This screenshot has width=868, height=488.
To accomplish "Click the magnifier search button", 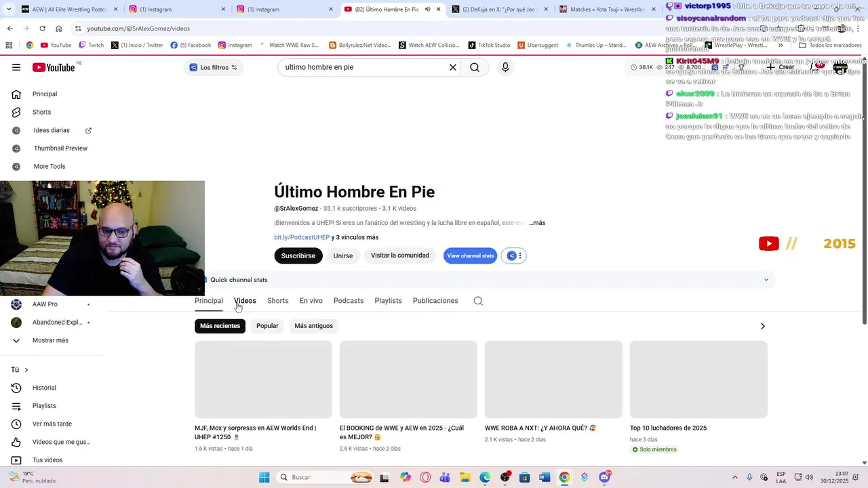I will tap(475, 67).
